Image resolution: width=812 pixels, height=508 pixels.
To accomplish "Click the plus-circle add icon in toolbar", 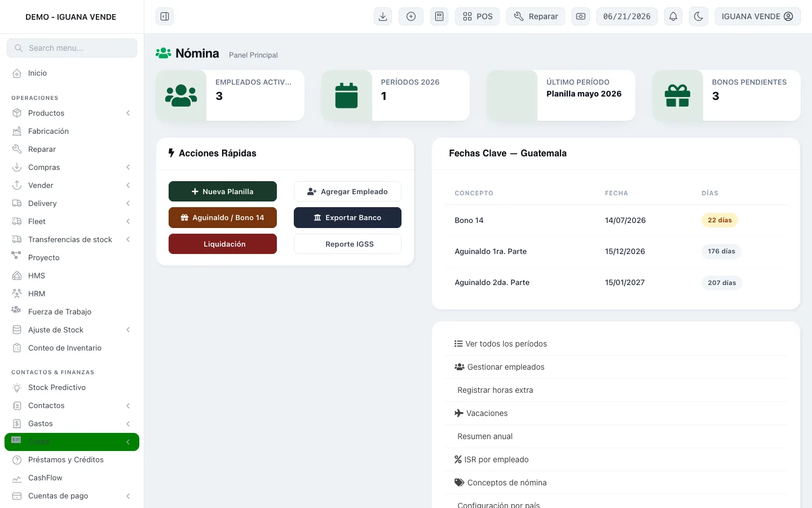I will 411,16.
